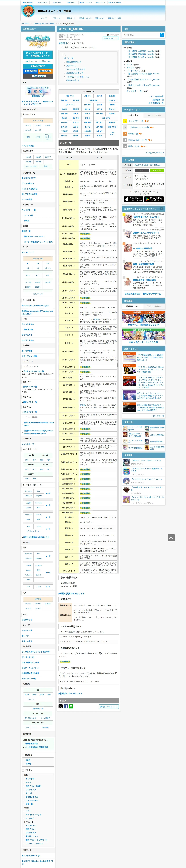This screenshot has width=186, height=868.
Task: Click in the Wiki内検索 search field
Action: [x=141, y=35]
